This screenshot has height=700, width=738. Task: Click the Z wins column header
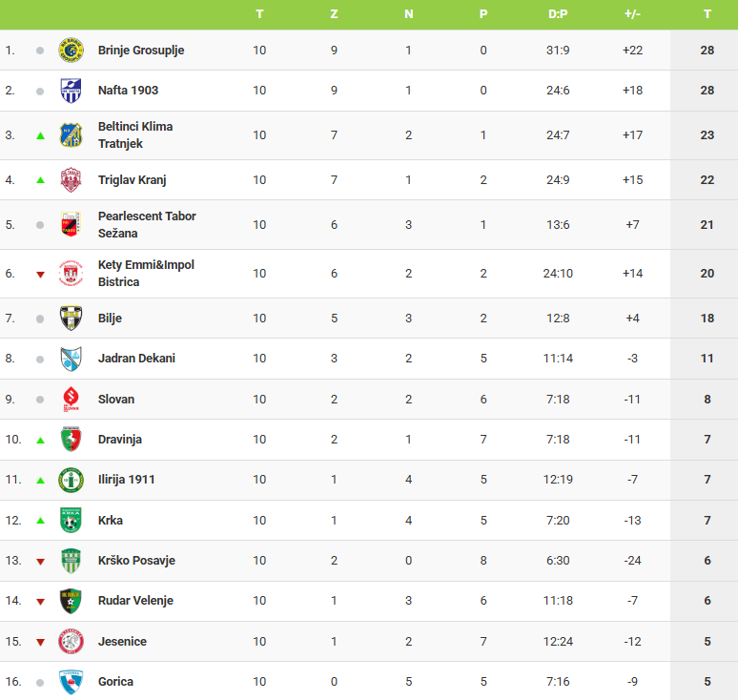pos(334,14)
